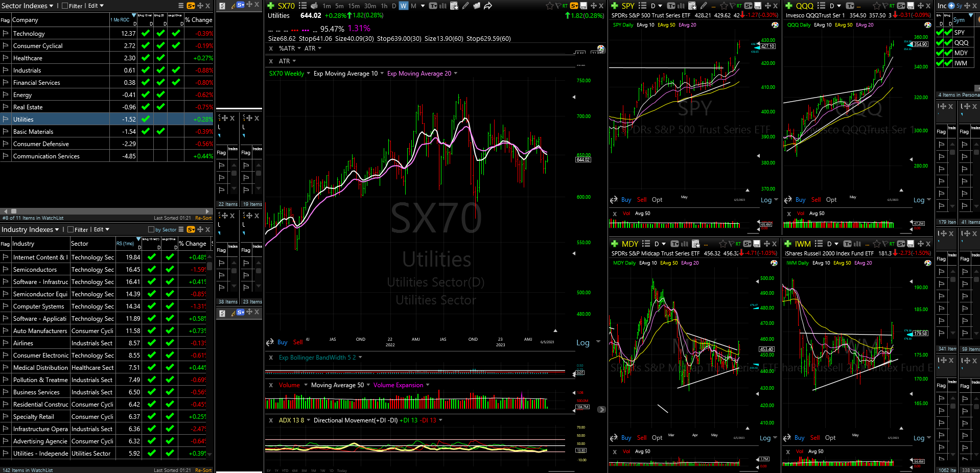Click the Sell button under the SPY chart
The width and height of the screenshot is (980, 473).
pyautogui.click(x=642, y=200)
